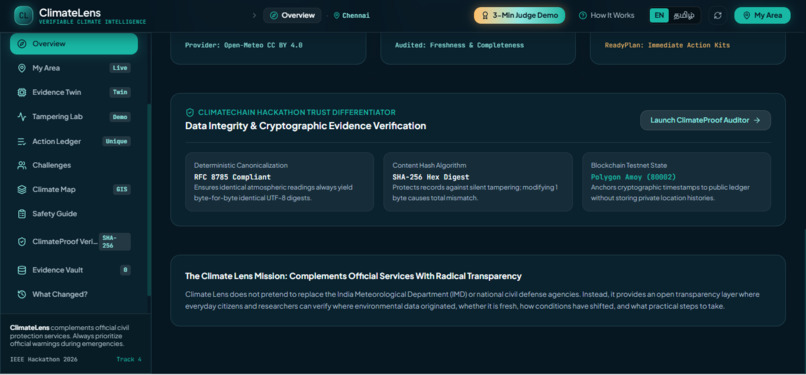Viewport: 806px width, 375px height.
Task: Click the Track 4 label in sidebar footer
Action: [129, 360]
